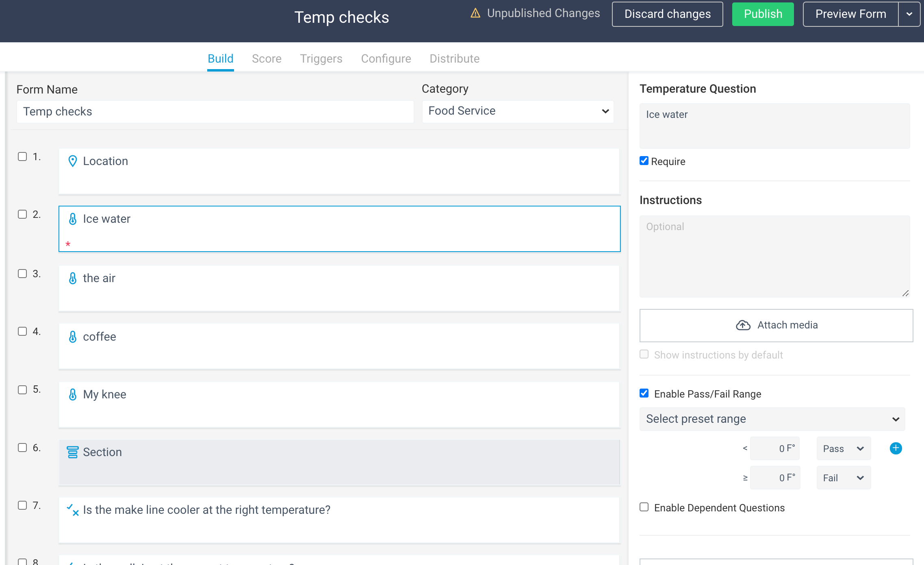
Task: Go to the Distribute tab
Action: (455, 59)
